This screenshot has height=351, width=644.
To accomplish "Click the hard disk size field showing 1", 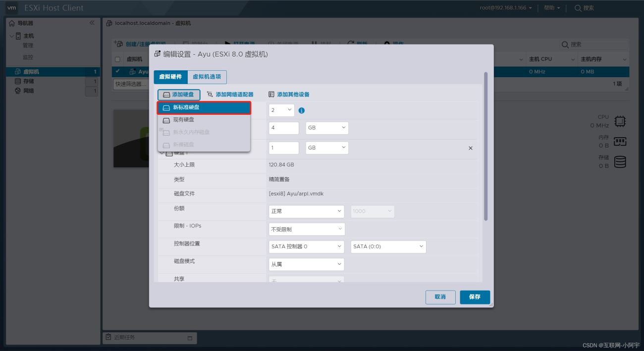I will click(284, 148).
